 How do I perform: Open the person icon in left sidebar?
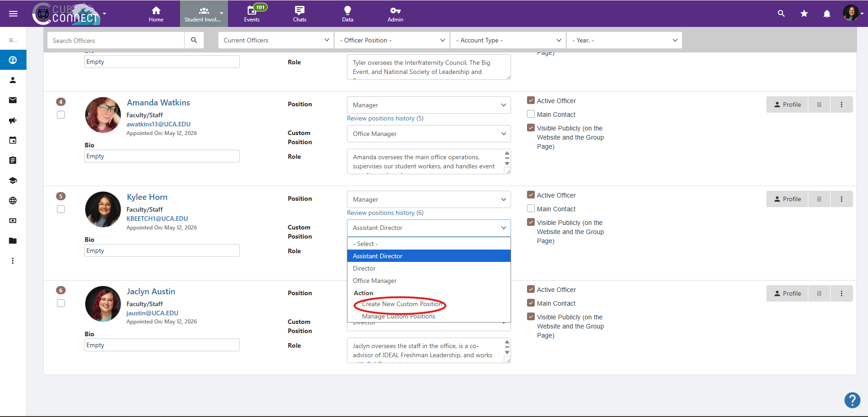(x=13, y=80)
